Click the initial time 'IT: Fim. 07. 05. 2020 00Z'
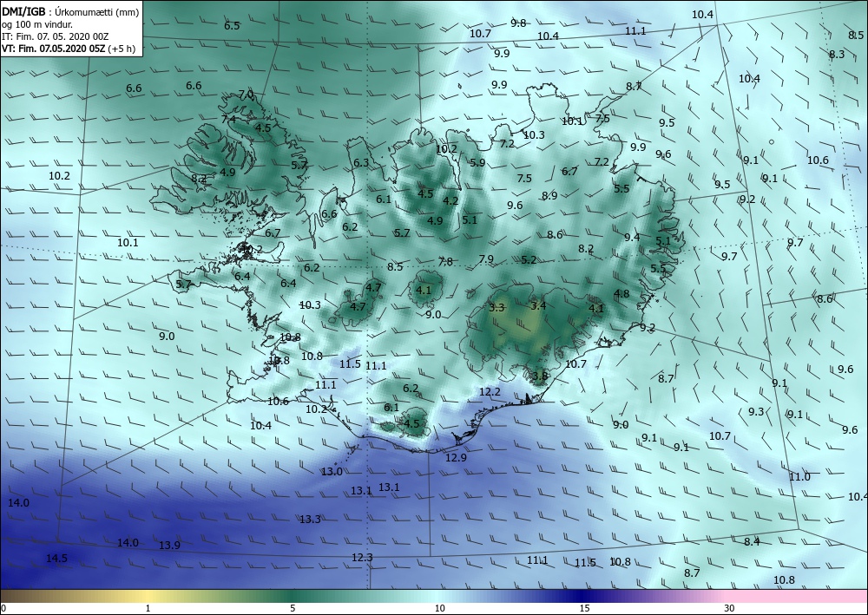Image resolution: width=868 pixels, height=615 pixels. (x=56, y=36)
